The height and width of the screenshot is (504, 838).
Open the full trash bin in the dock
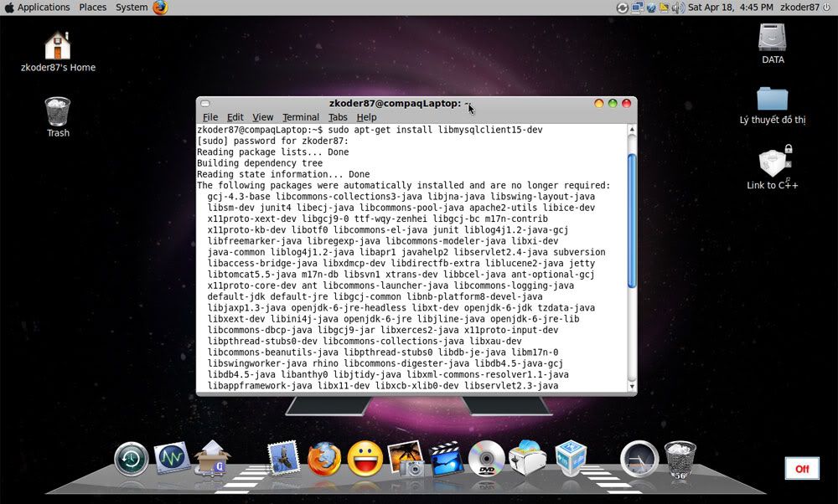pos(680,460)
